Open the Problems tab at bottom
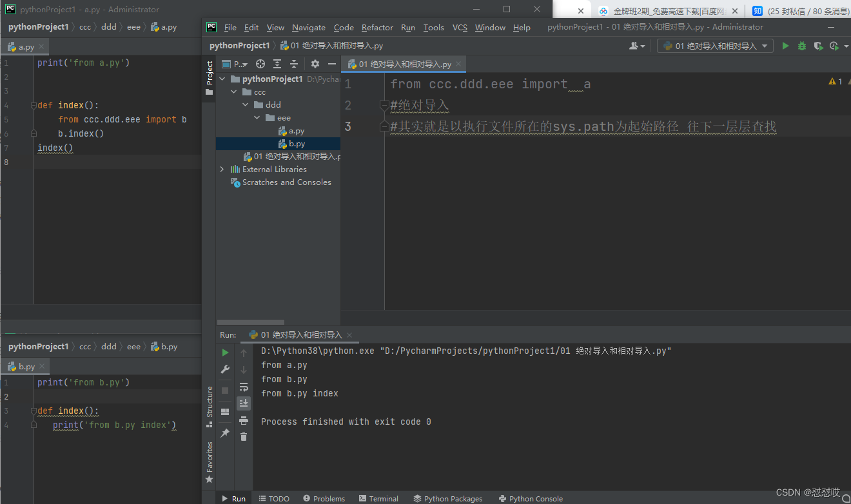 coord(324,498)
